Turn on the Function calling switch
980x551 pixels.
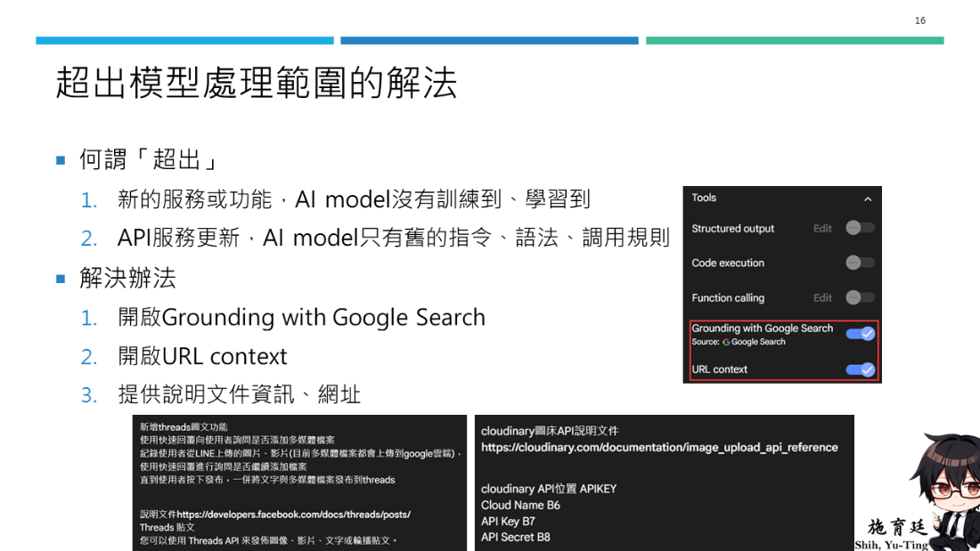pyautogui.click(x=860, y=298)
